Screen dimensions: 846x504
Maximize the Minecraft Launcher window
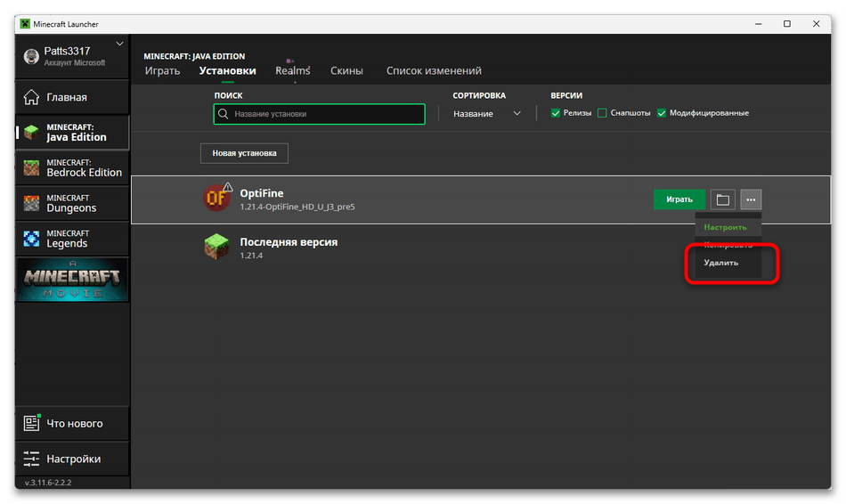click(x=786, y=24)
